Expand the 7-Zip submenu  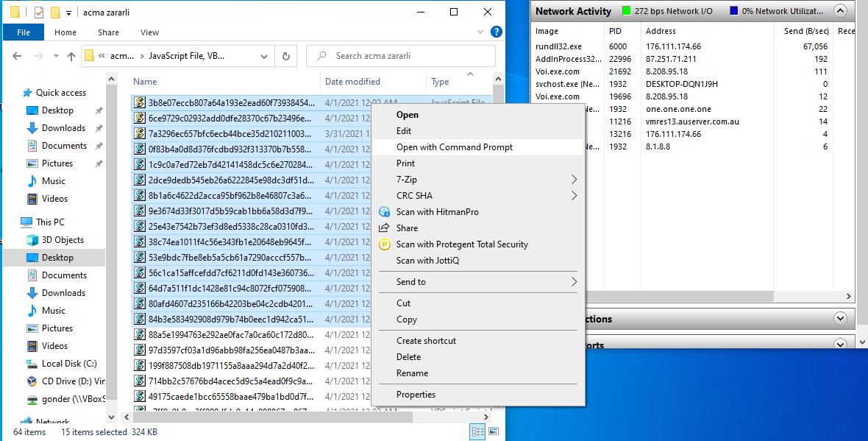point(574,180)
